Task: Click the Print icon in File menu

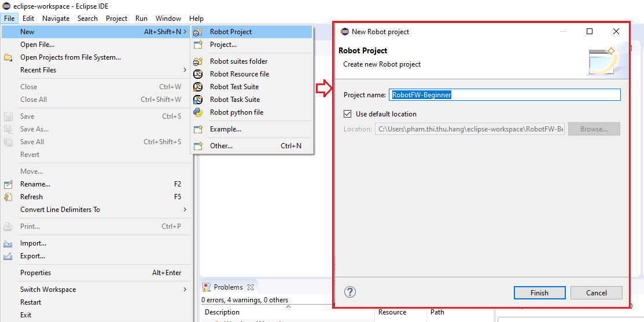Action: pyautogui.click(x=8, y=226)
